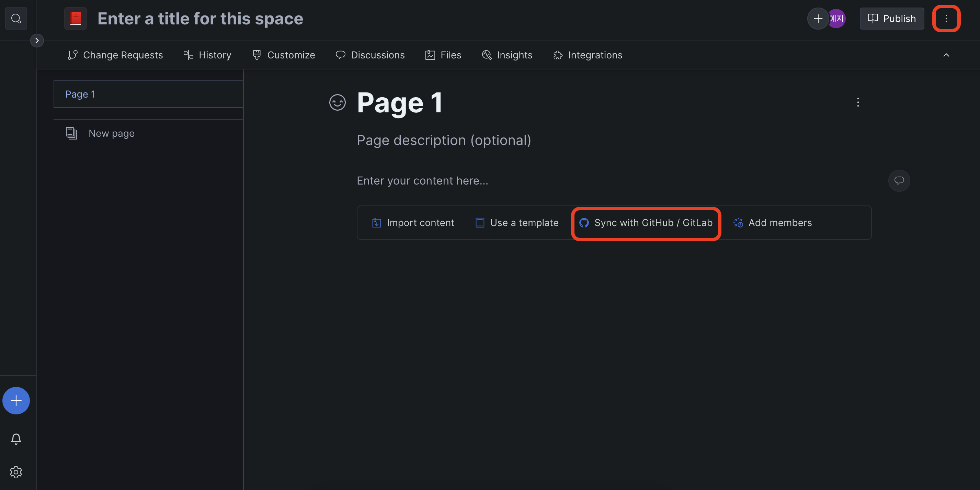Click Sync with GitHub / GitLab
980x490 pixels.
pos(646,223)
